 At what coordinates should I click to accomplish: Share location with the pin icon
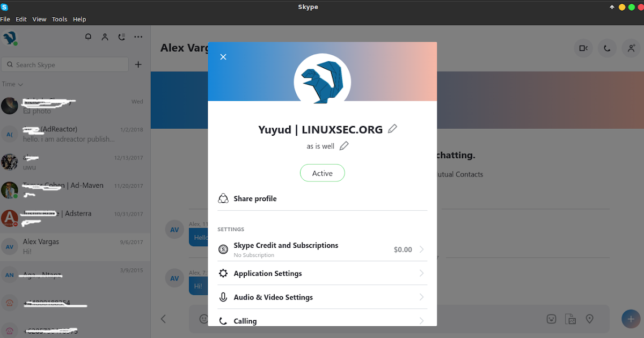[589, 319]
